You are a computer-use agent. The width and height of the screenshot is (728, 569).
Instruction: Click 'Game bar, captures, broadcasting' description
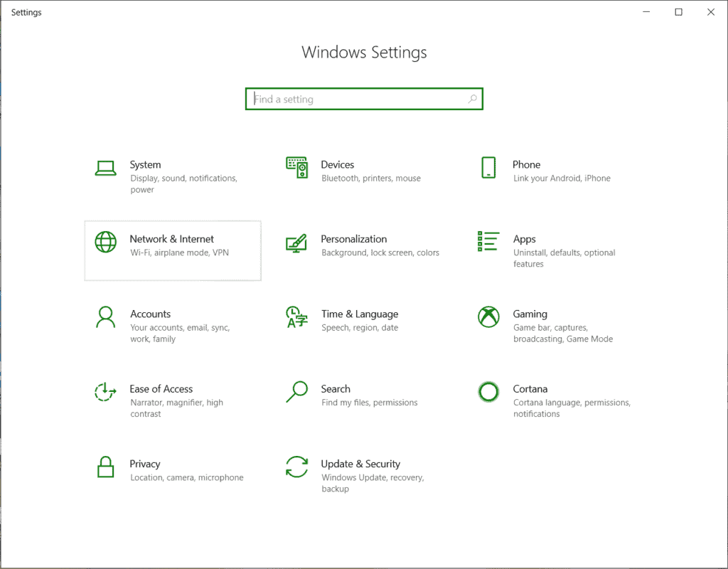point(563,333)
